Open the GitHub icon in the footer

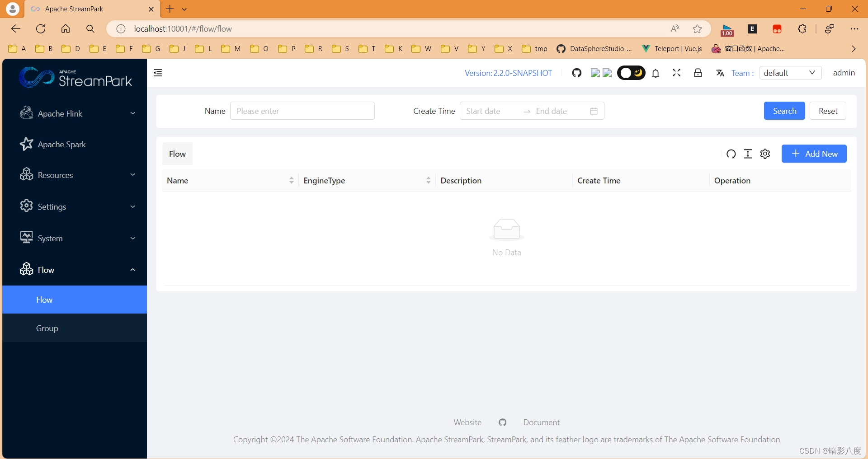coord(502,422)
